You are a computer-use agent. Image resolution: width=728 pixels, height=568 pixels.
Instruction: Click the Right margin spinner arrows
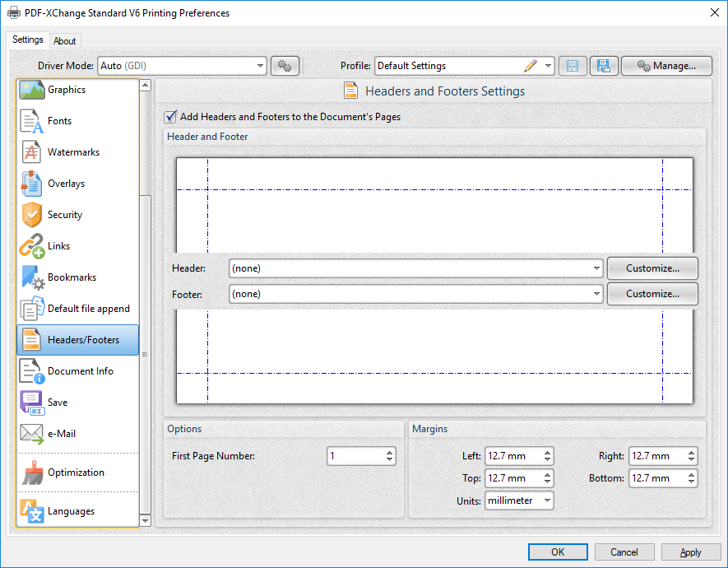(x=691, y=456)
